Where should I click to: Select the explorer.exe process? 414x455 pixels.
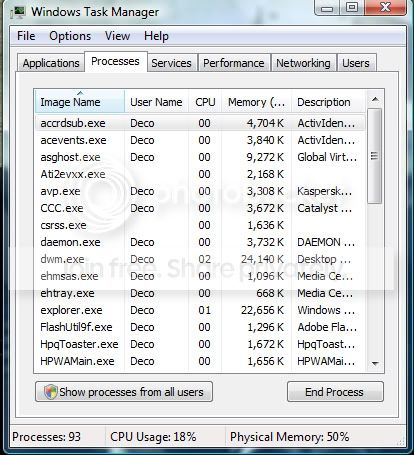(x=200, y=310)
